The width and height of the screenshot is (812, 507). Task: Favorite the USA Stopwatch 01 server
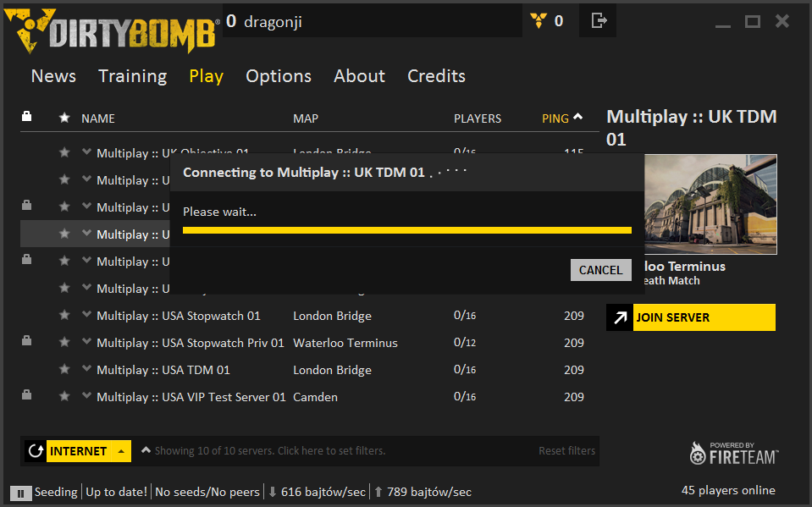pyautogui.click(x=64, y=316)
